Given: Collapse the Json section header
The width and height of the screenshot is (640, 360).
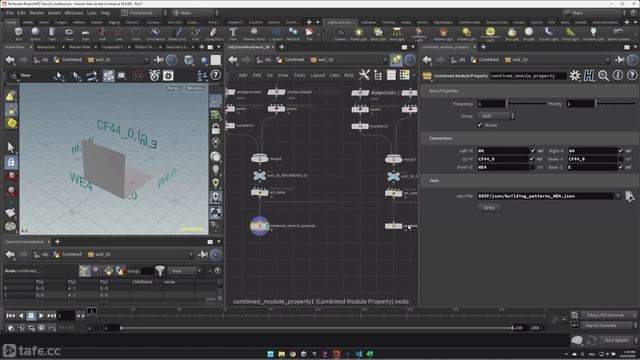Looking at the screenshot, I should click(x=529, y=180).
